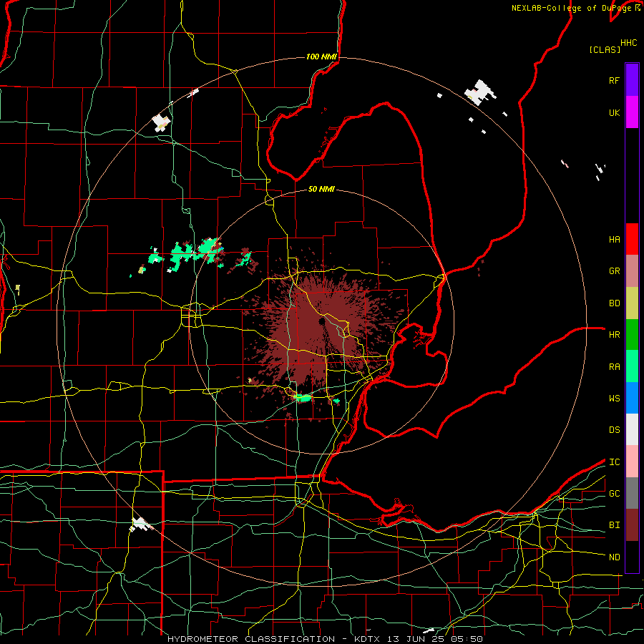The width and height of the screenshot is (644, 644).
Task: Click the magenta UK legend color swatch
Action: [632, 112]
